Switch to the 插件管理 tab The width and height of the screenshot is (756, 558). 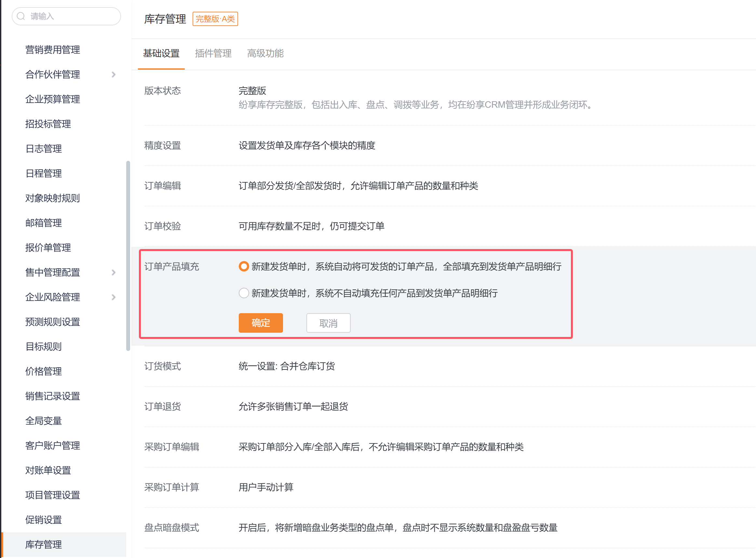pos(213,53)
